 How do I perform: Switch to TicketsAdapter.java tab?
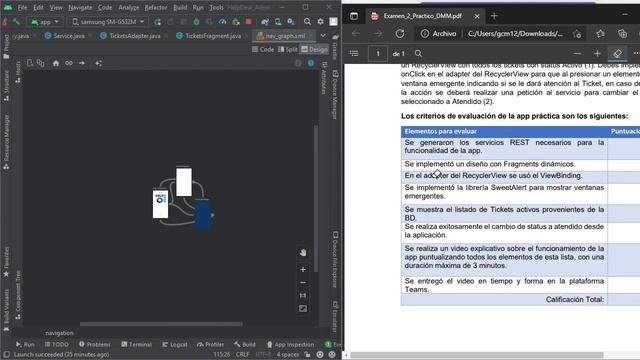(131, 36)
